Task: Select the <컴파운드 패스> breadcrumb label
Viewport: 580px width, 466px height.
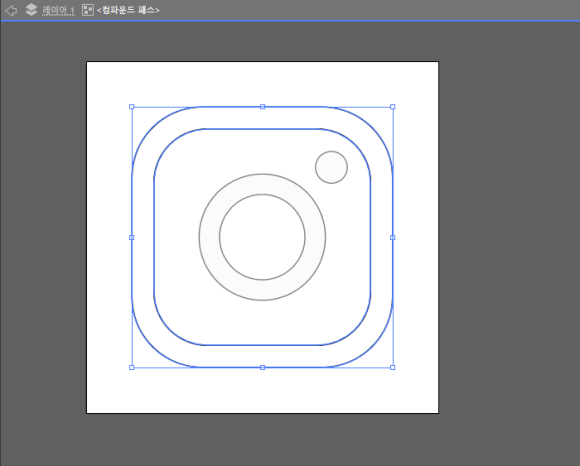Action: (x=128, y=10)
